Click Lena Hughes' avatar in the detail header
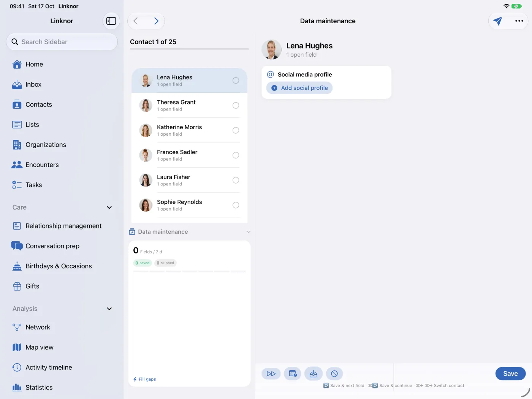 pos(272,50)
